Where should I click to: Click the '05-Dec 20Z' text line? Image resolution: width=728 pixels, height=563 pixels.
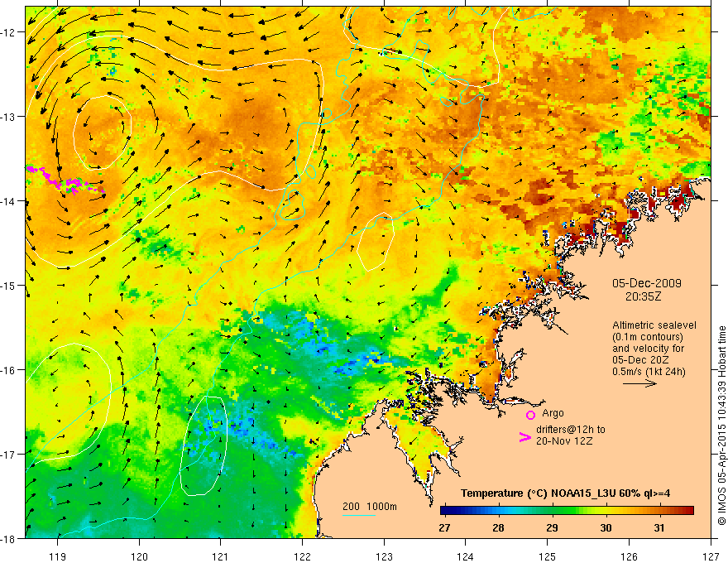[639, 360]
